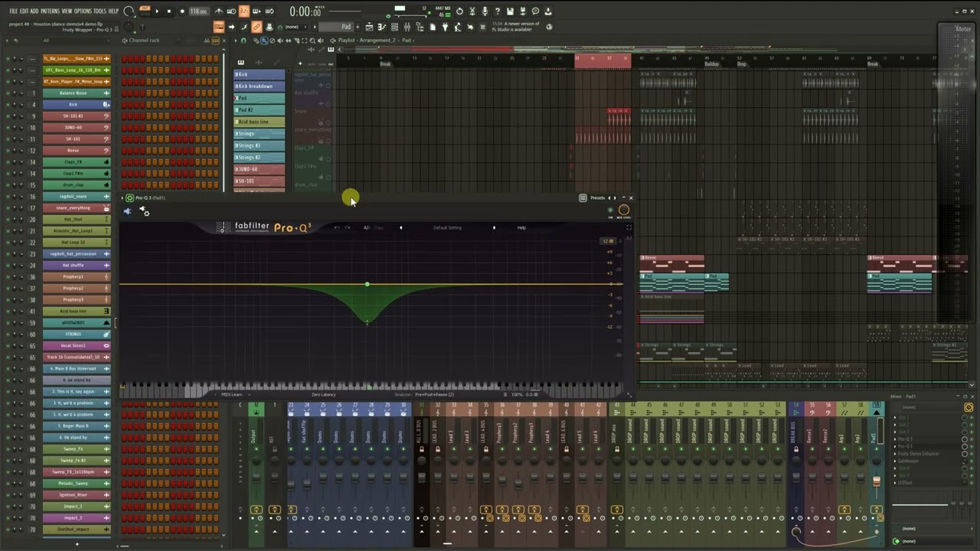Screen dimensions: 980x551
Task: Toggle the metronome icon
Action: pyautogui.click(x=219, y=11)
